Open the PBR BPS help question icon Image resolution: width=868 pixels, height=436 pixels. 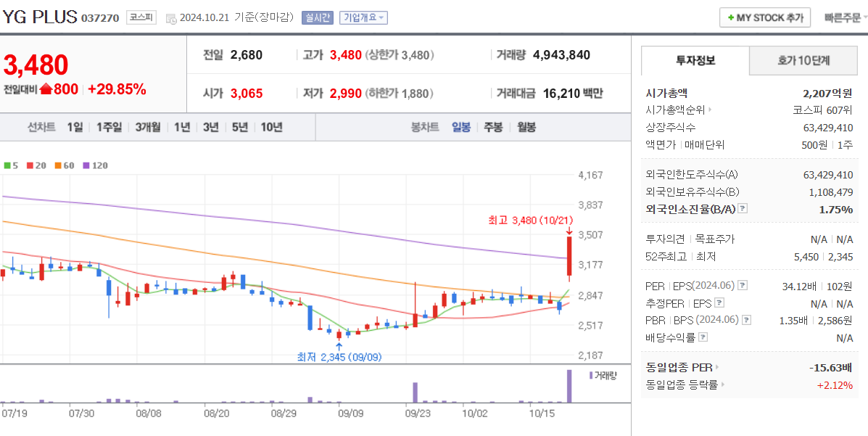coord(747,320)
